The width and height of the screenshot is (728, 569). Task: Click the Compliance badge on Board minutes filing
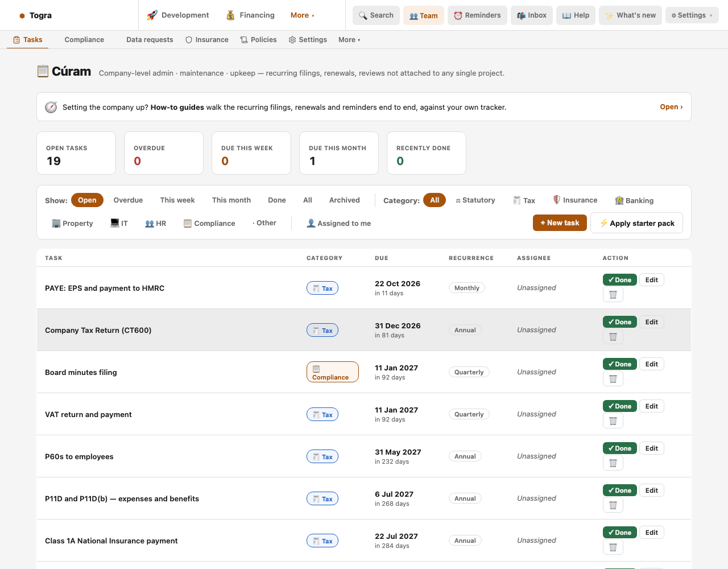[333, 372]
